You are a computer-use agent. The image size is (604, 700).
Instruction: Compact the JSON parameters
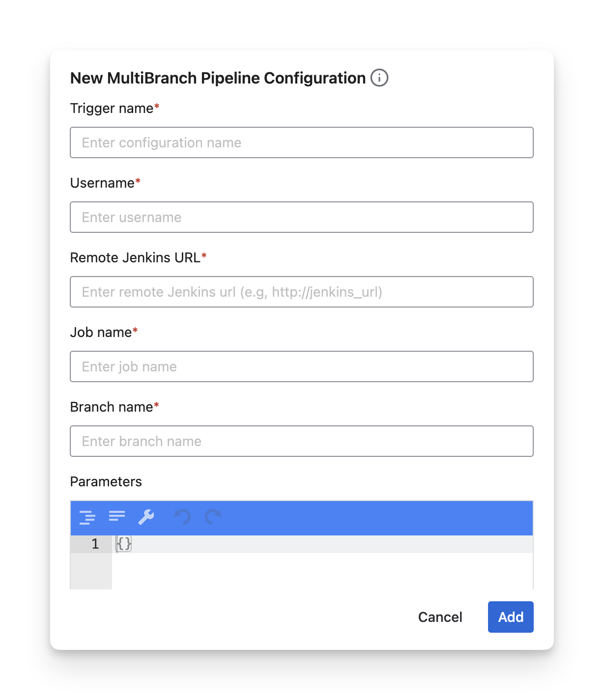(117, 517)
